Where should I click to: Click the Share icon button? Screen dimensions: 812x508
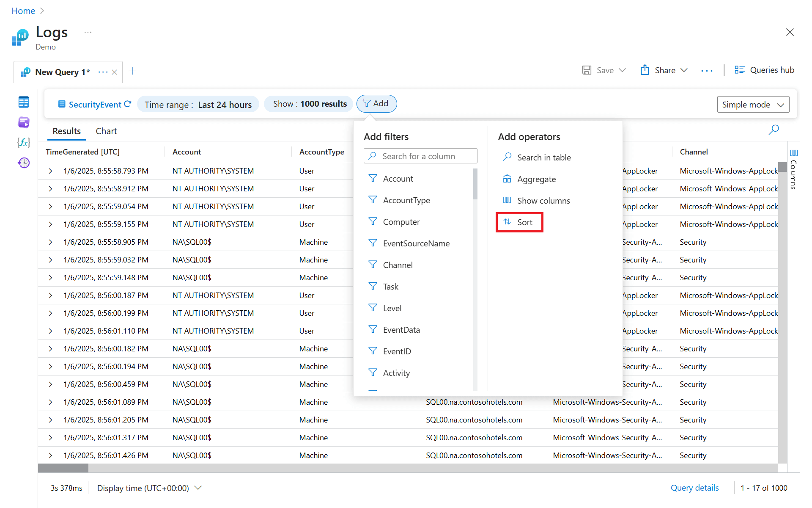point(645,70)
